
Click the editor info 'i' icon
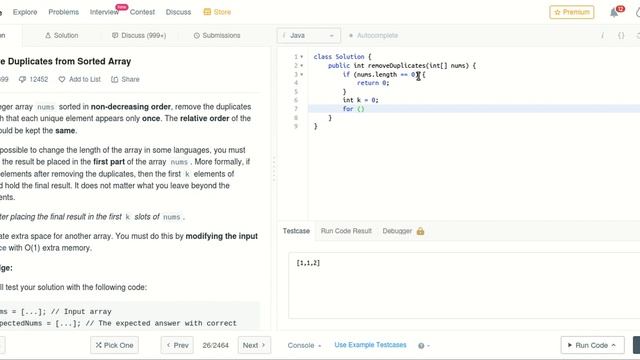coord(602,36)
